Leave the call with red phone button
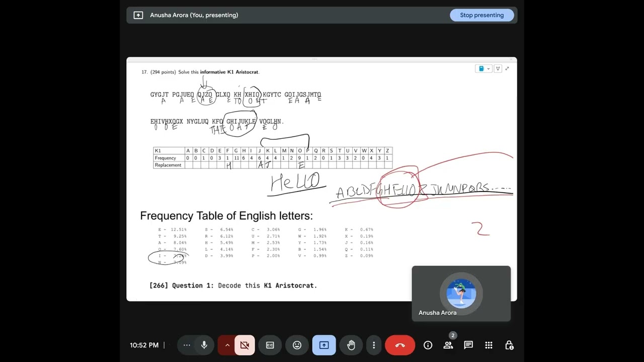This screenshot has height=362, width=644. point(400,345)
